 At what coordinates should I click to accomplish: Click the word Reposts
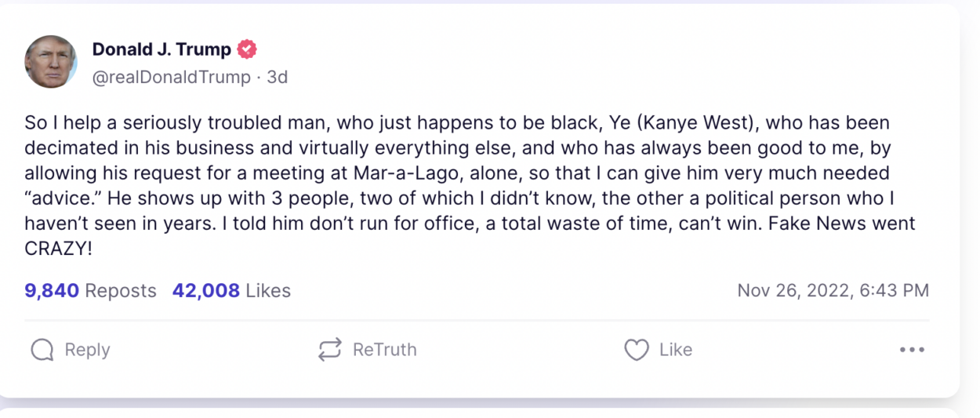(121, 291)
